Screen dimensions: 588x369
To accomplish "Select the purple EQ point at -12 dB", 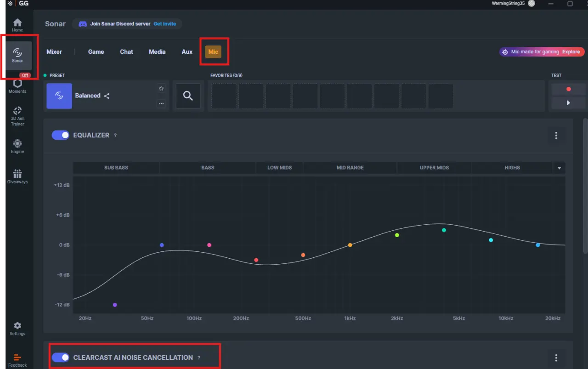I will 115,305.
